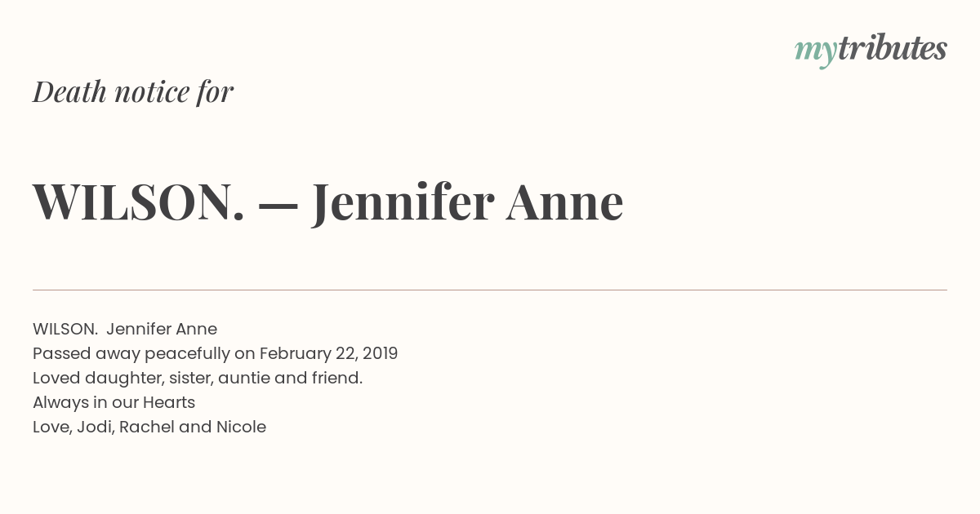The width and height of the screenshot is (980, 514).
Task: Click the green "my" part of logo
Action: (x=816, y=54)
